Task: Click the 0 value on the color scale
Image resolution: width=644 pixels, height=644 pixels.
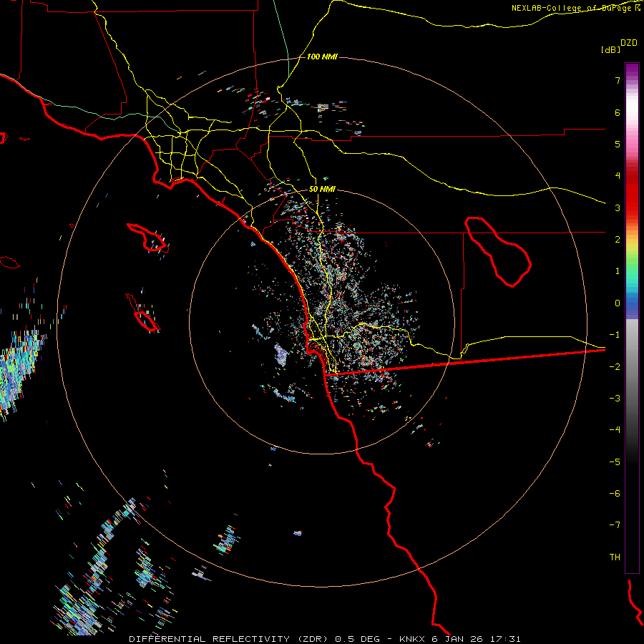Action: 618,303
